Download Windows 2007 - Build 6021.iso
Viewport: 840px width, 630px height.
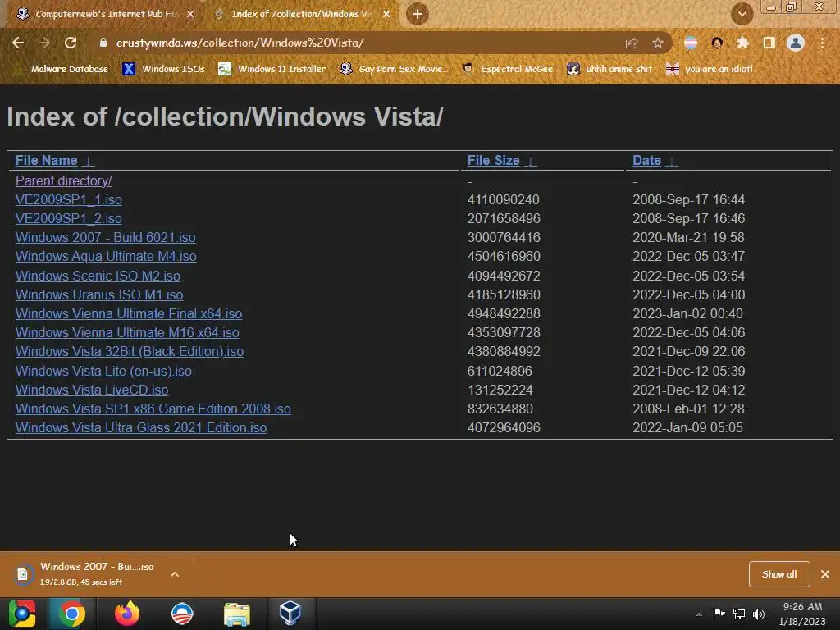(x=106, y=237)
